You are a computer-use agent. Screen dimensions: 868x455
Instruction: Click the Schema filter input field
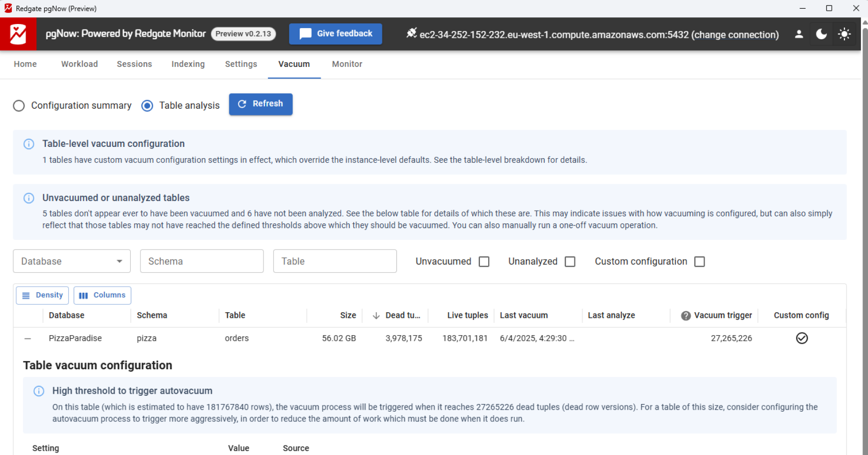click(202, 261)
